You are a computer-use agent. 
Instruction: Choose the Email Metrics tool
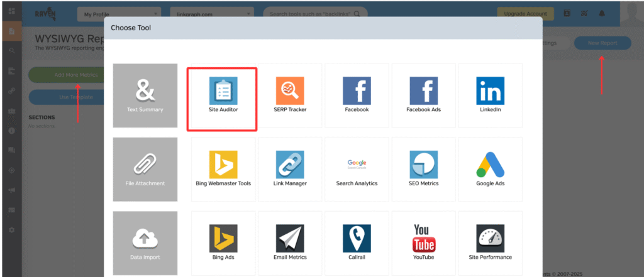point(290,243)
